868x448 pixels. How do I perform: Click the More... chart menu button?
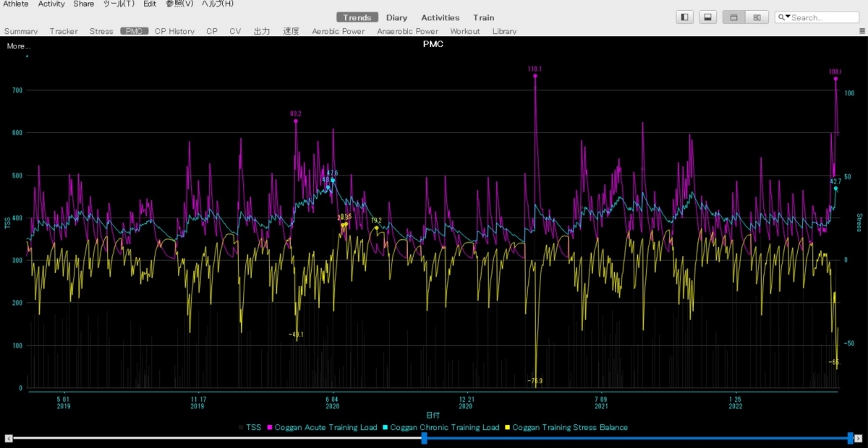(x=19, y=46)
